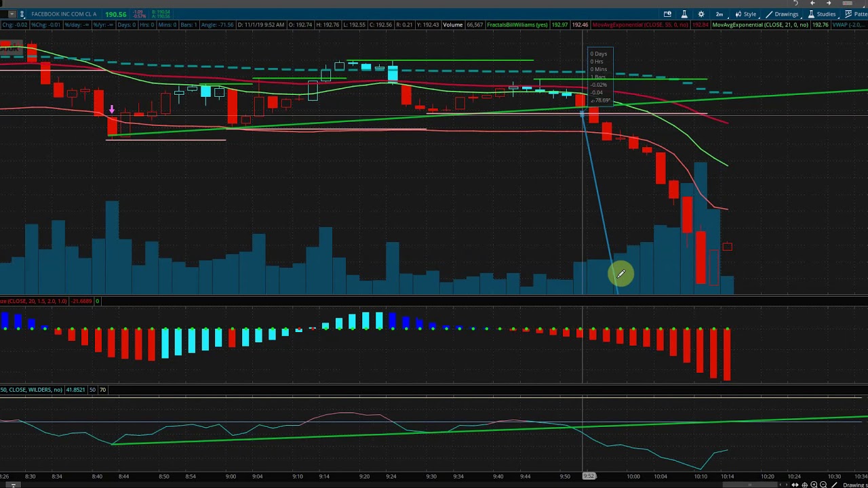This screenshot has width=868, height=488.
Task: Click the 9:00 time axis label
Action: pos(231,476)
